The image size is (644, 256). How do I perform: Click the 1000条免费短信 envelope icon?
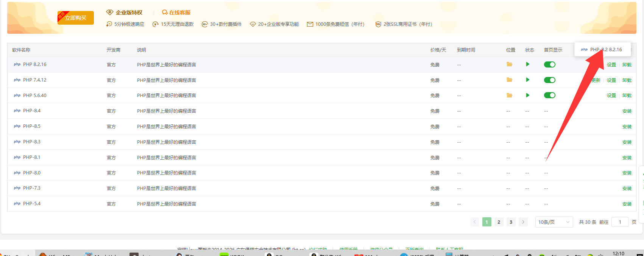pos(310,24)
